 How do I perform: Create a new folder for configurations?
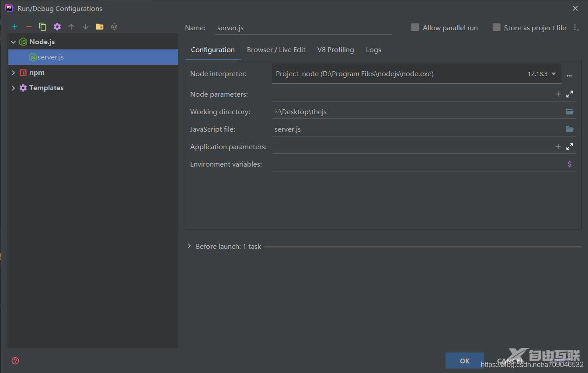pos(100,27)
